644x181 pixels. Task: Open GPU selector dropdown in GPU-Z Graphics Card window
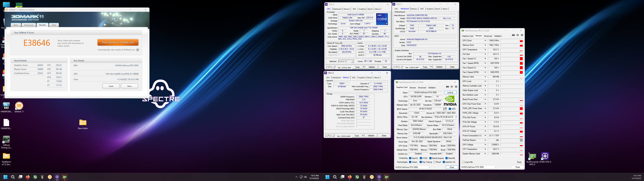(x=413, y=167)
